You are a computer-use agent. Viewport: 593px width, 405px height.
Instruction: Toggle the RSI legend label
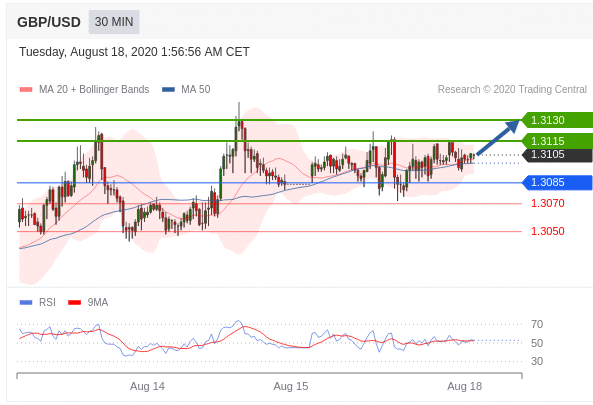(47, 303)
